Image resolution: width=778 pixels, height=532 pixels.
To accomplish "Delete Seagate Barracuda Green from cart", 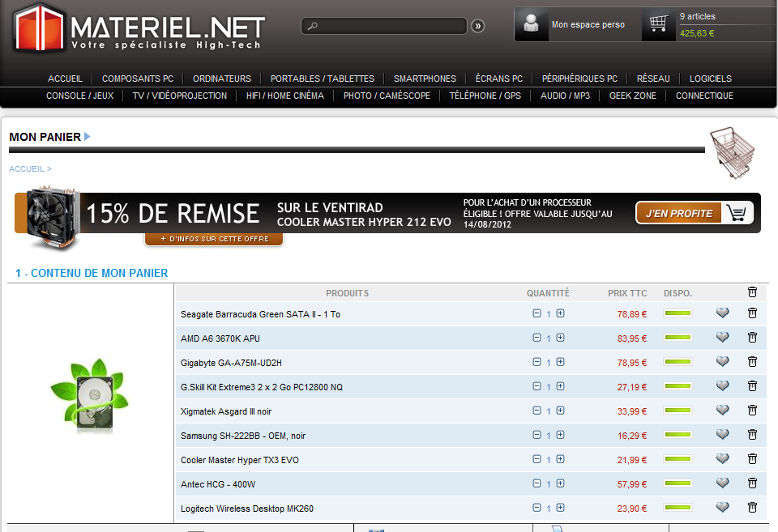I will (752, 313).
